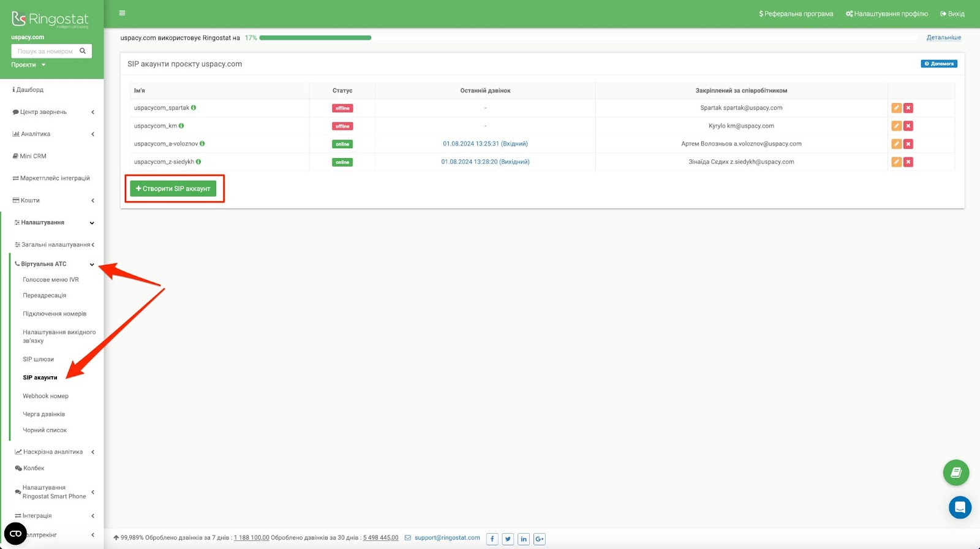
Task: Click 5 498 445,00 calls processed value
Action: pyautogui.click(x=380, y=538)
